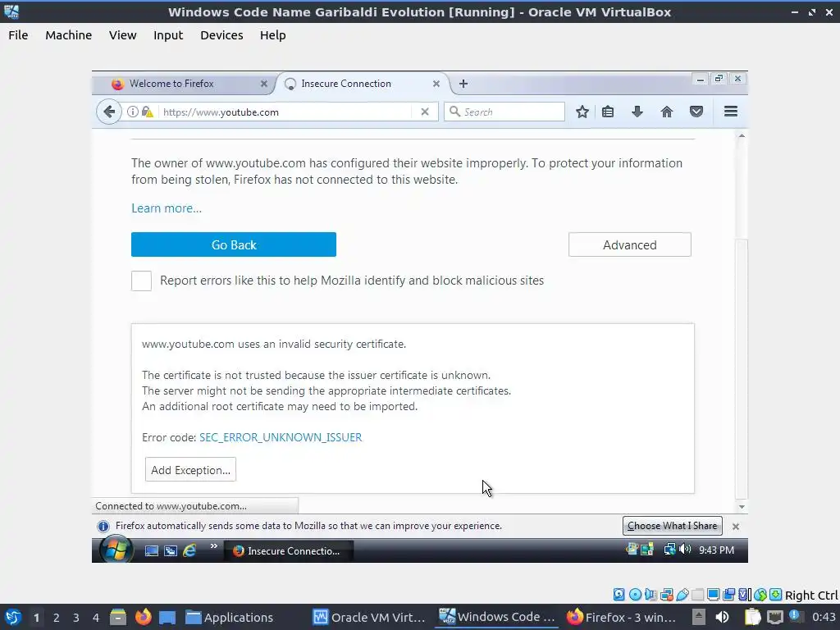The image size is (840, 630).
Task: Click the blue Go Back button
Action: (x=234, y=244)
